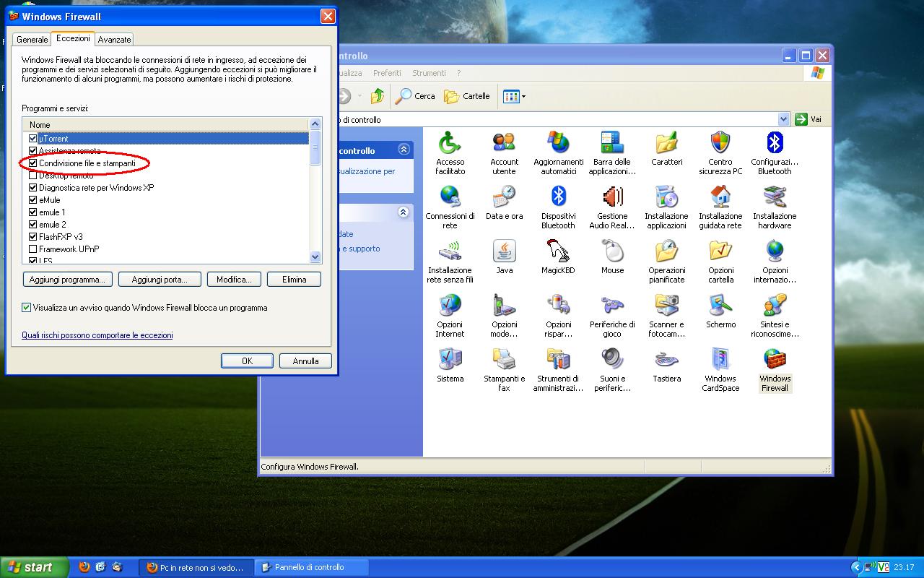Screen dimensions: 924x578
Task: Uncheck the emule 2 checkbox
Action: pos(32,224)
